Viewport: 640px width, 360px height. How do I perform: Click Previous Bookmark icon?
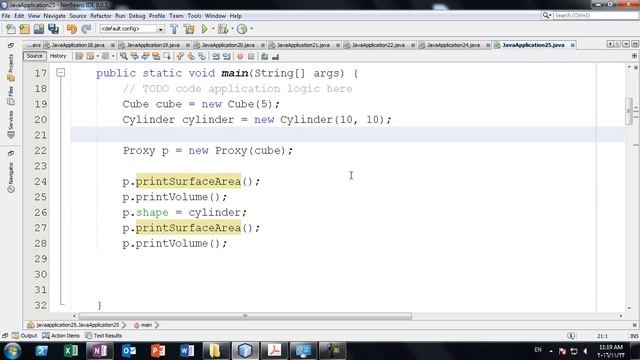click(x=180, y=56)
